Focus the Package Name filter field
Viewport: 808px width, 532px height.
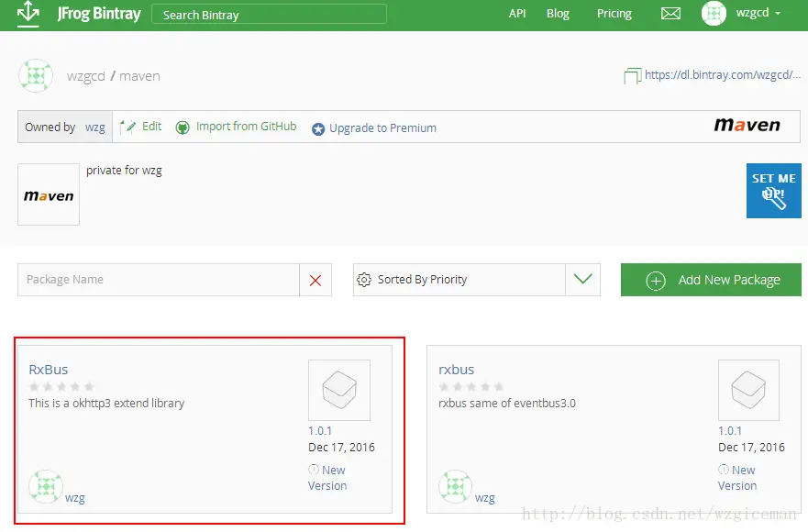pyautogui.click(x=158, y=280)
